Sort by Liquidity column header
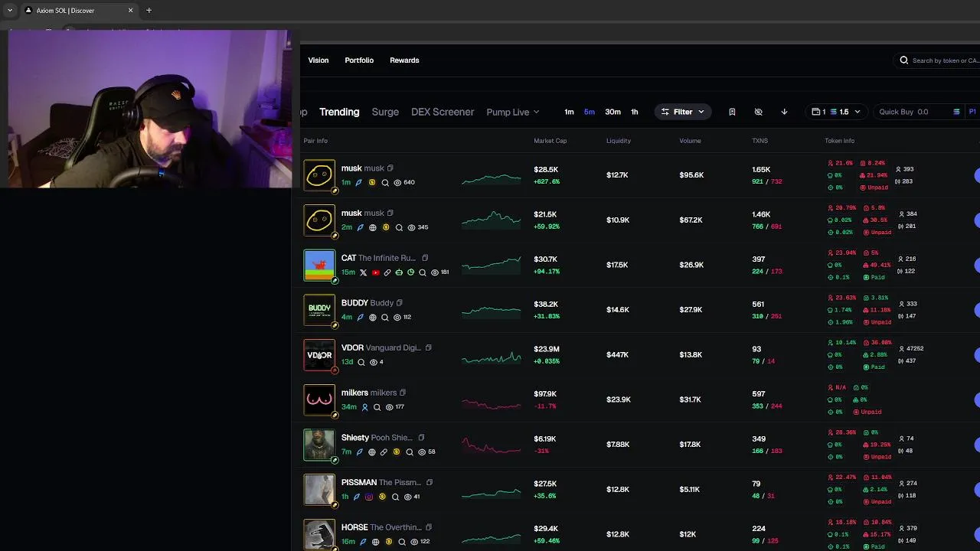 pos(619,141)
